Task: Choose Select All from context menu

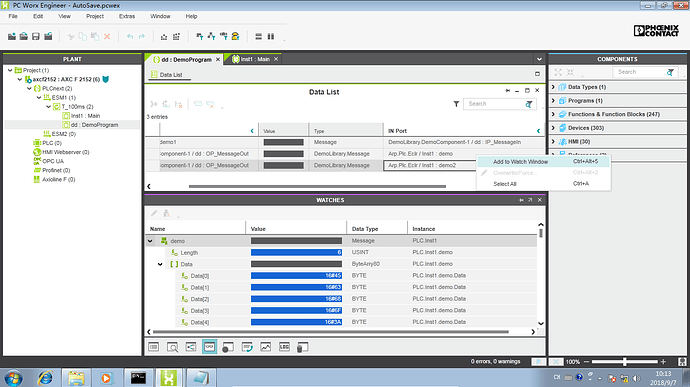Action: tap(544, 184)
